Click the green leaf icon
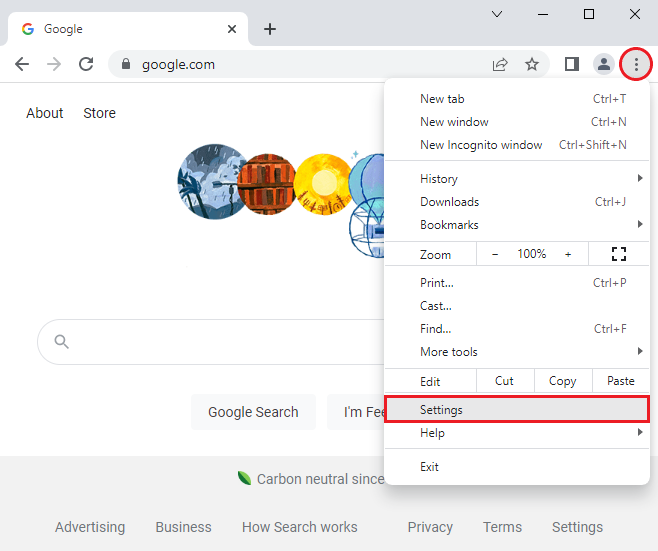This screenshot has width=658, height=551. point(244,478)
